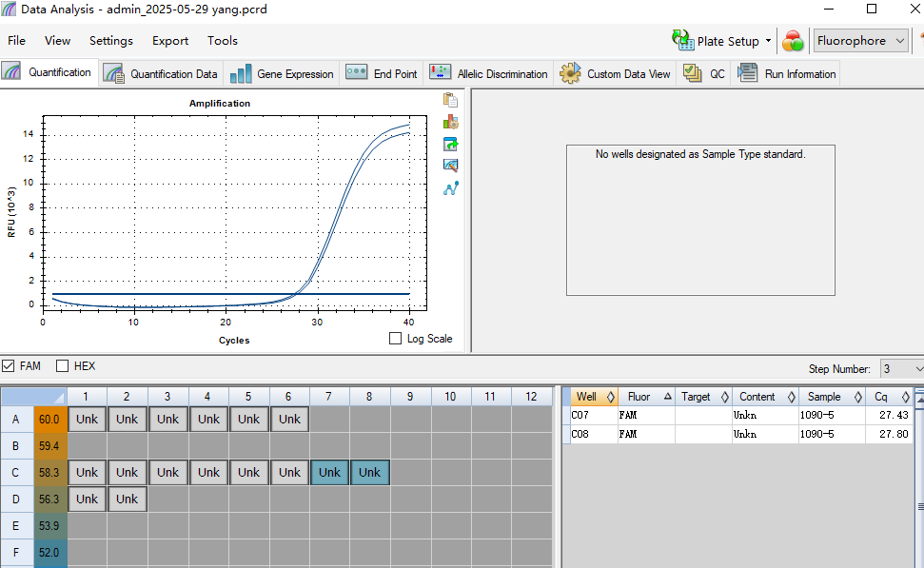924x568 pixels.
Task: Open the File menu
Action: 16,41
